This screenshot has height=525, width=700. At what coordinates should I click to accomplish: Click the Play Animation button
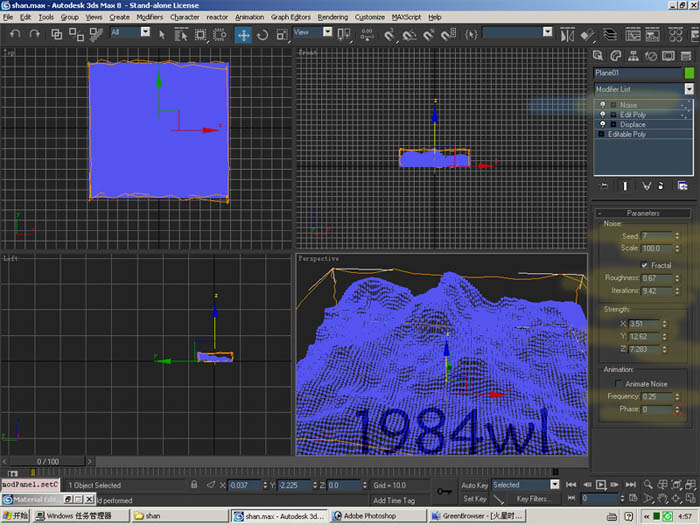(x=601, y=485)
